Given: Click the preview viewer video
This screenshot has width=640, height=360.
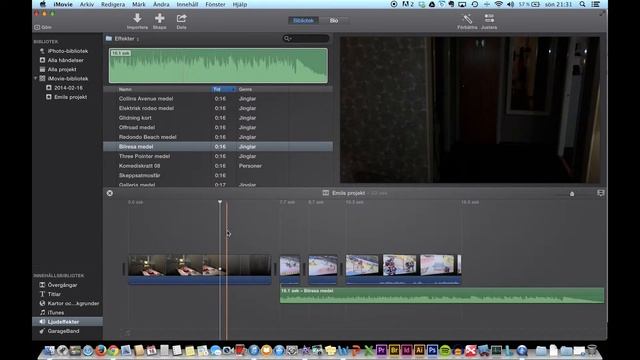Looking at the screenshot, I should [x=470, y=110].
